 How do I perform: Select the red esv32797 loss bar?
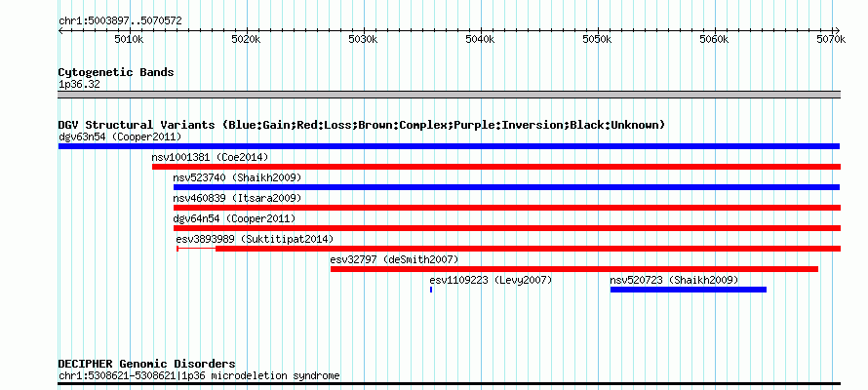coord(574,269)
